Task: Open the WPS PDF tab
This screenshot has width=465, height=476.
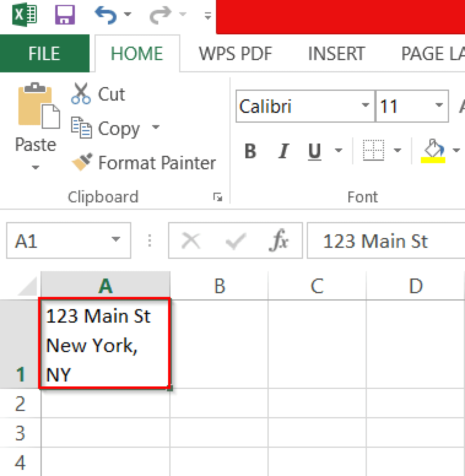Action: tap(235, 53)
